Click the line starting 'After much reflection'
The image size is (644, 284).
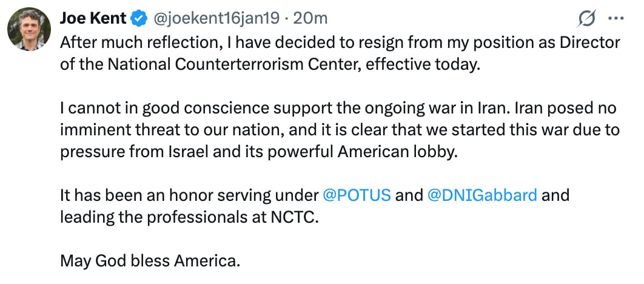coord(340,43)
